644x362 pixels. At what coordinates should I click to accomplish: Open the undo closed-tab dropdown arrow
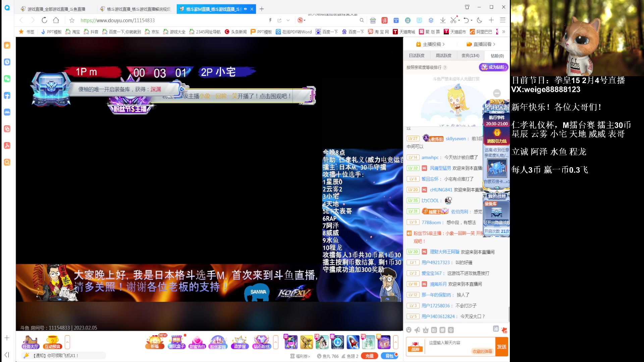(472, 20)
